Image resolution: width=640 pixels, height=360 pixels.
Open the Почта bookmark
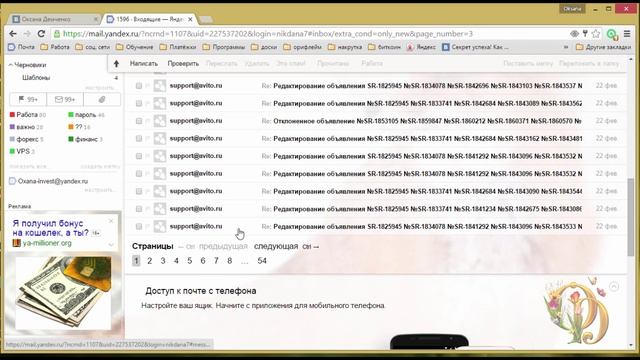22,47
